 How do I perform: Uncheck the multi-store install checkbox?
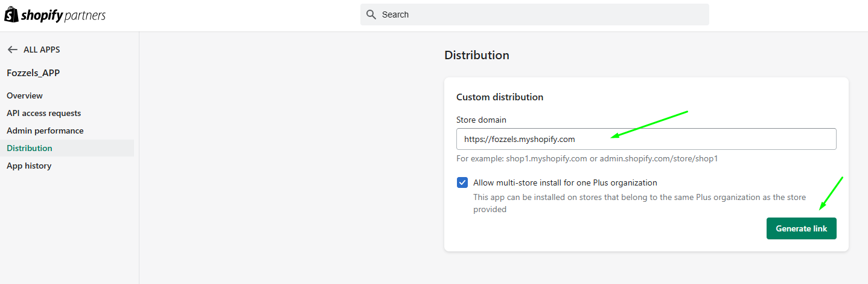(x=462, y=182)
